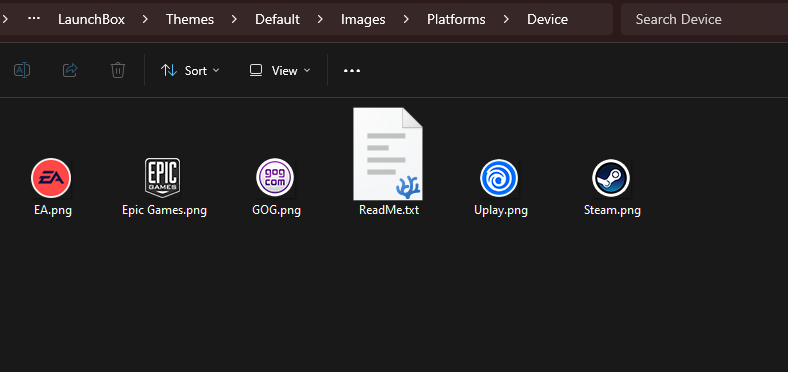Click the GOG.png file name label
The height and width of the screenshot is (372, 788).
(276, 210)
